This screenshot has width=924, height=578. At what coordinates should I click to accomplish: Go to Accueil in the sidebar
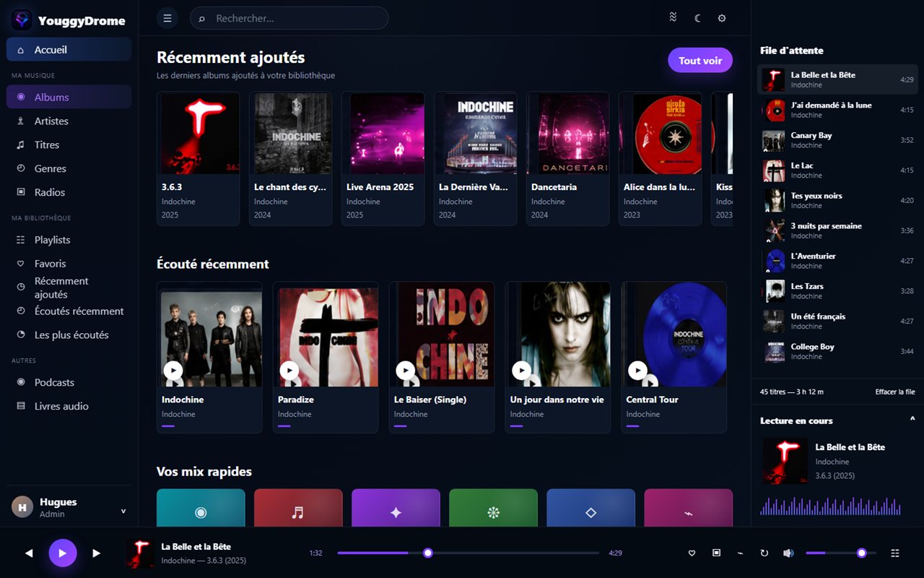click(69, 50)
